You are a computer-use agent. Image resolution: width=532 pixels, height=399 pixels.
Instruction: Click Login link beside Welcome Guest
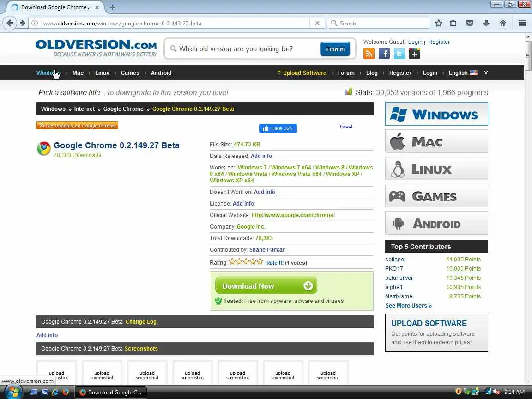[x=415, y=42]
